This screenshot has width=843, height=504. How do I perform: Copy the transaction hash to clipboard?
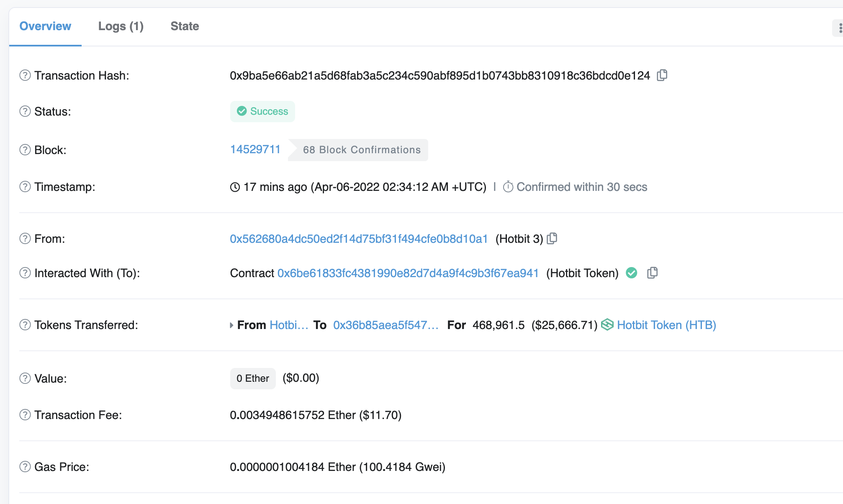coord(662,75)
